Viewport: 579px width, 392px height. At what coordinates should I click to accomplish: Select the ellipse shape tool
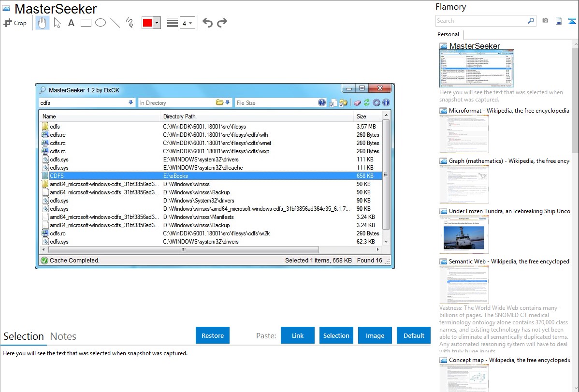click(x=101, y=23)
